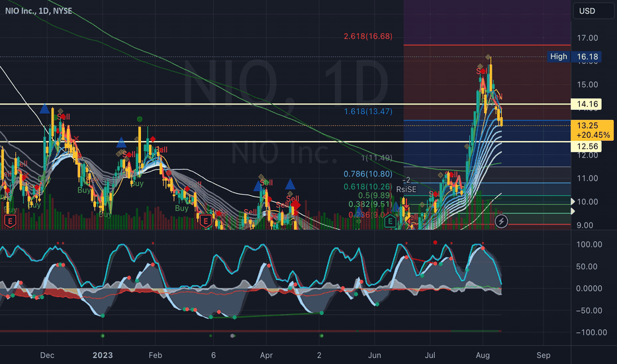
Task: Select the red 2.618 Fibonacci horizontal line
Action: point(487,45)
